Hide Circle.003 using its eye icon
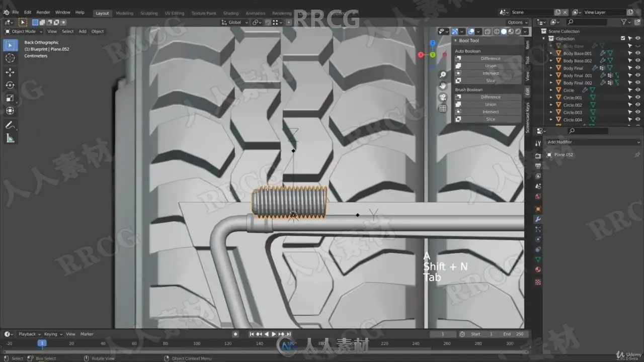Viewport: 644px width, 362px height. (x=638, y=113)
